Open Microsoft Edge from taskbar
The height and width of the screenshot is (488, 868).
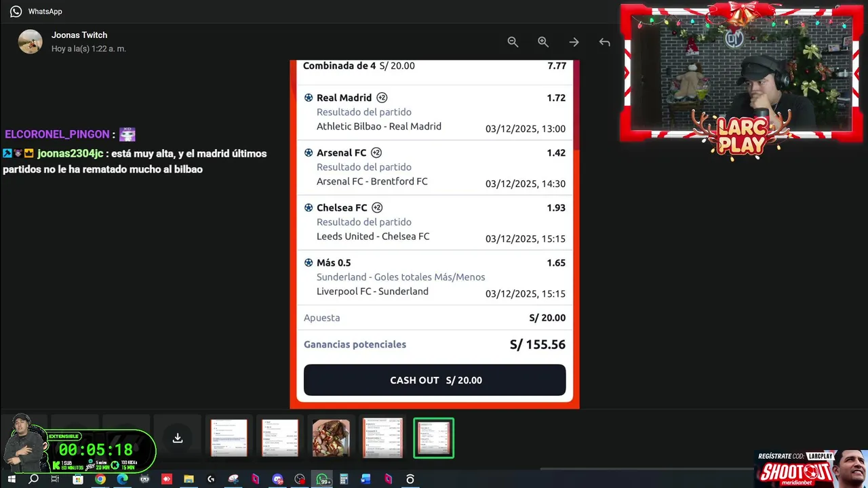[x=122, y=479]
